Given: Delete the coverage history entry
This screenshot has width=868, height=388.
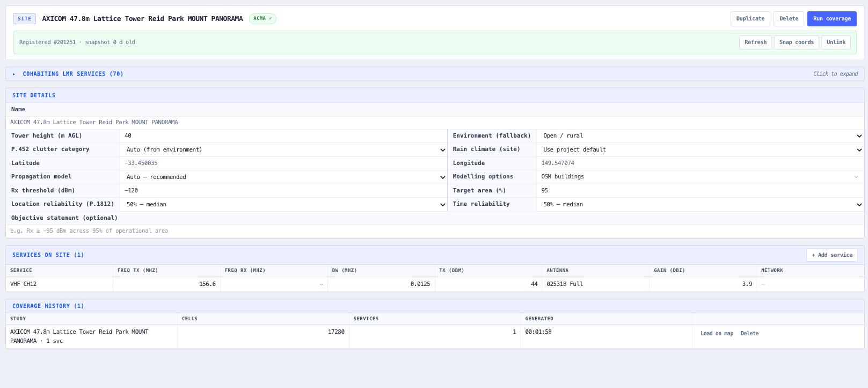Looking at the screenshot, I should point(749,334).
